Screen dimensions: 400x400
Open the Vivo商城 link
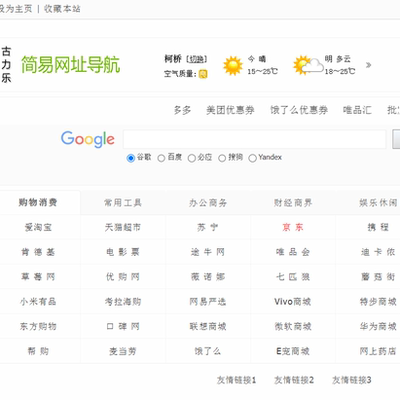[293, 302]
